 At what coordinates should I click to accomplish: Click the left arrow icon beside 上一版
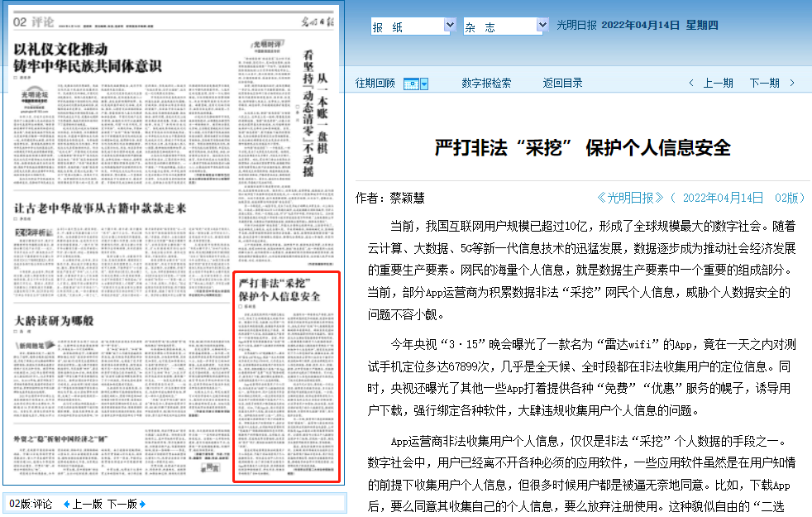coord(67,504)
